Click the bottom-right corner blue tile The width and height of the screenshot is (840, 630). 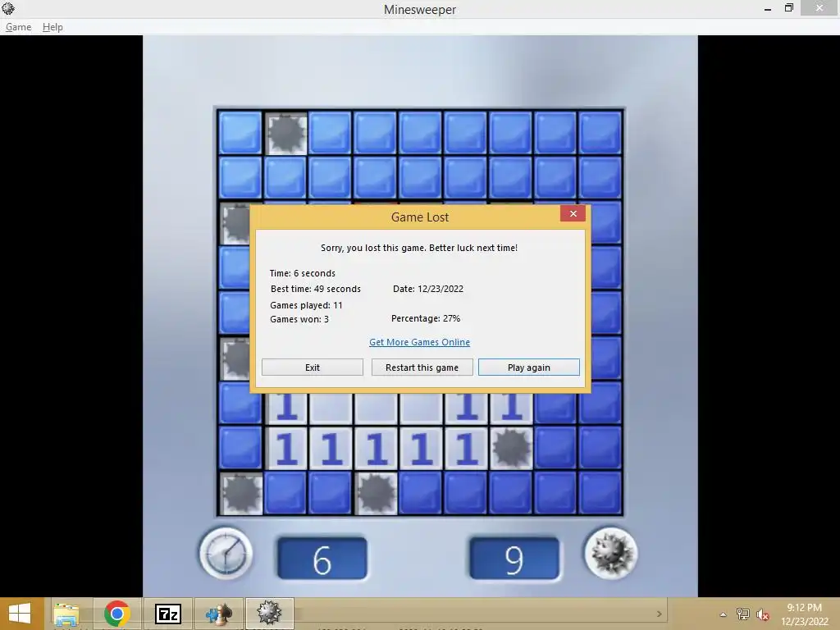point(601,493)
